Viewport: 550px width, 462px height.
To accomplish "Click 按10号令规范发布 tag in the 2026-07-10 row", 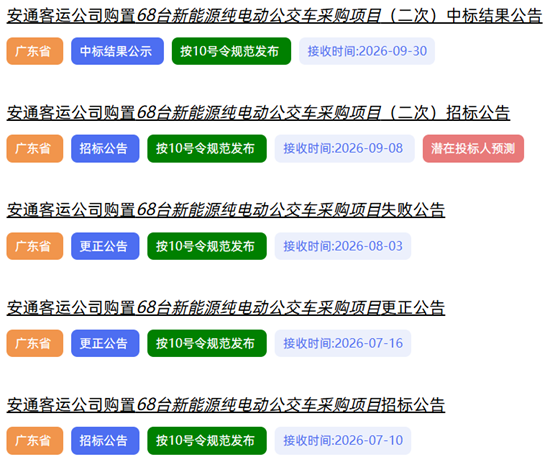I will click(207, 441).
